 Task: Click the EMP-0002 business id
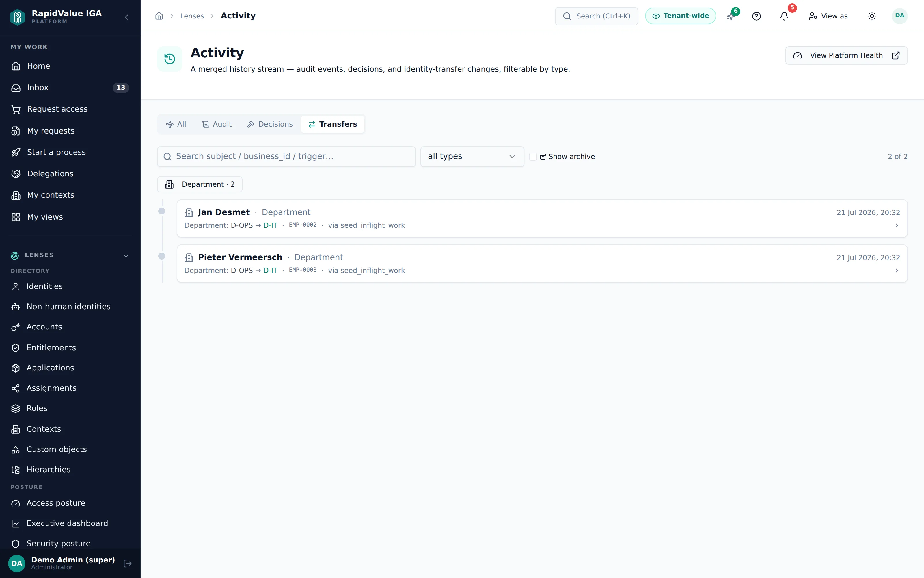[x=302, y=225]
